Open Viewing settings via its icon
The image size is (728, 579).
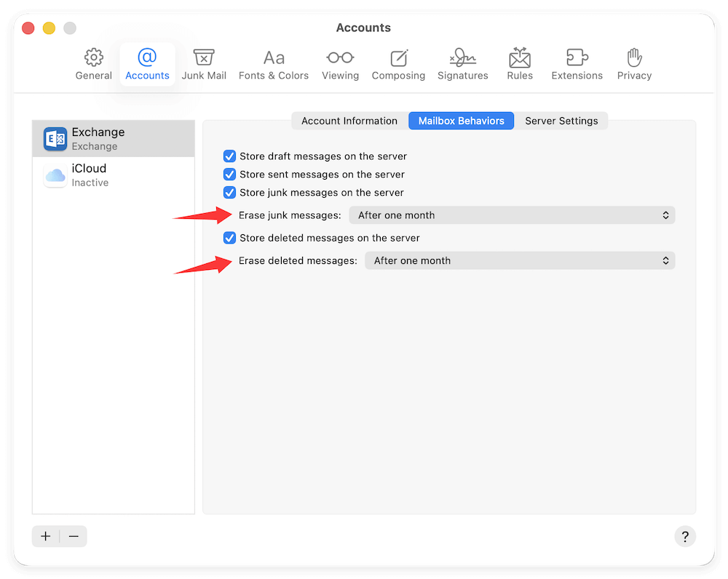tap(340, 64)
